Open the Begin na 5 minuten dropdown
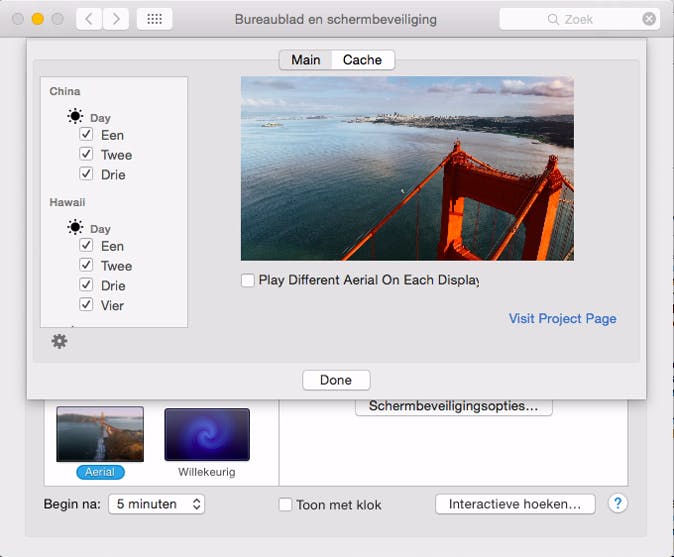The image size is (674, 557). 156,504
